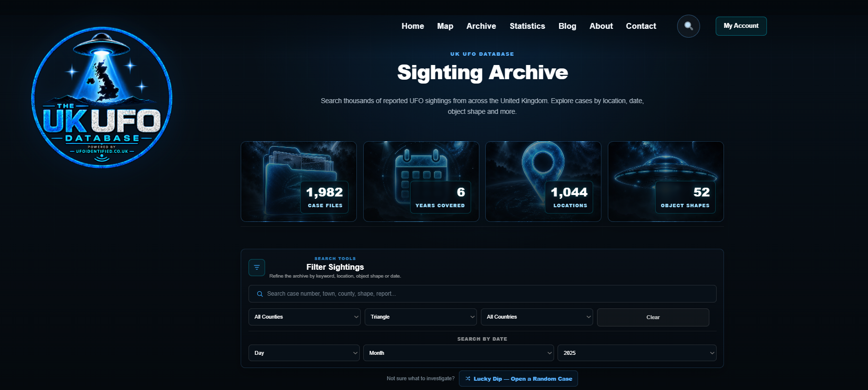868x390 pixels.
Task: Go to the Home page
Action: 413,26
